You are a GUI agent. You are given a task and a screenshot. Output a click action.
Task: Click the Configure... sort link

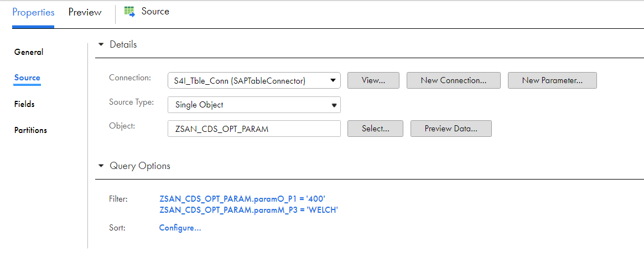180,228
